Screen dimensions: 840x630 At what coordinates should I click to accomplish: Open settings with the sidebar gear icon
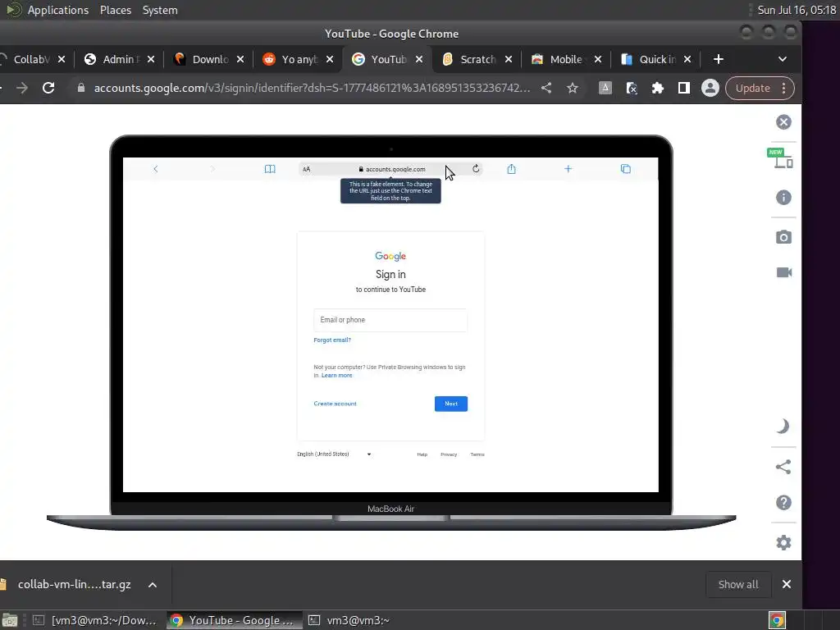[783, 543]
